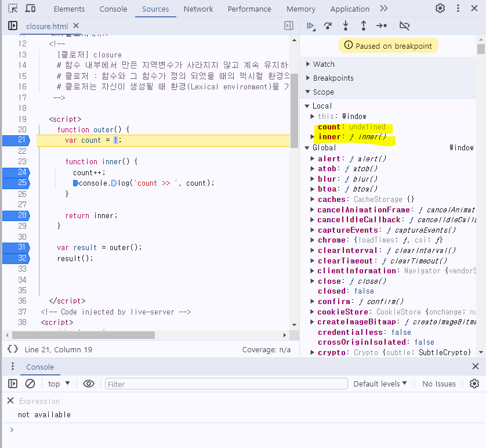Expand the 'crypto' global entry
This screenshot has height=448, width=486.
pyautogui.click(x=313, y=352)
